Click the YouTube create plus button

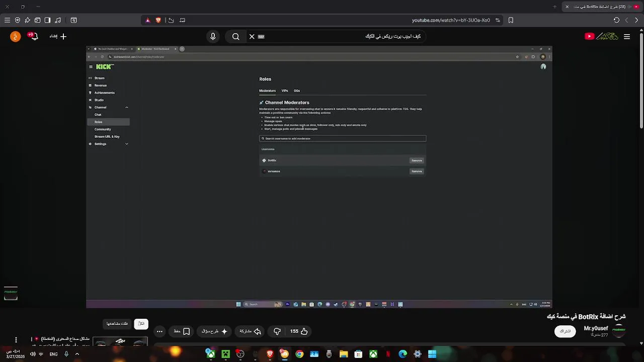pos(58,36)
